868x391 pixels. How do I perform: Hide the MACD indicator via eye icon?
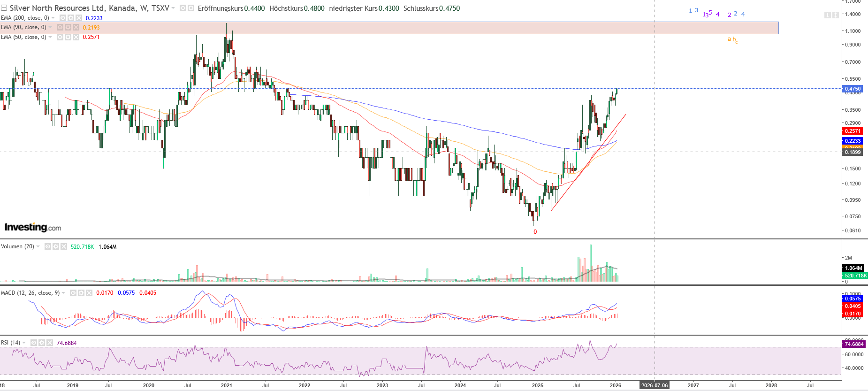(73, 293)
